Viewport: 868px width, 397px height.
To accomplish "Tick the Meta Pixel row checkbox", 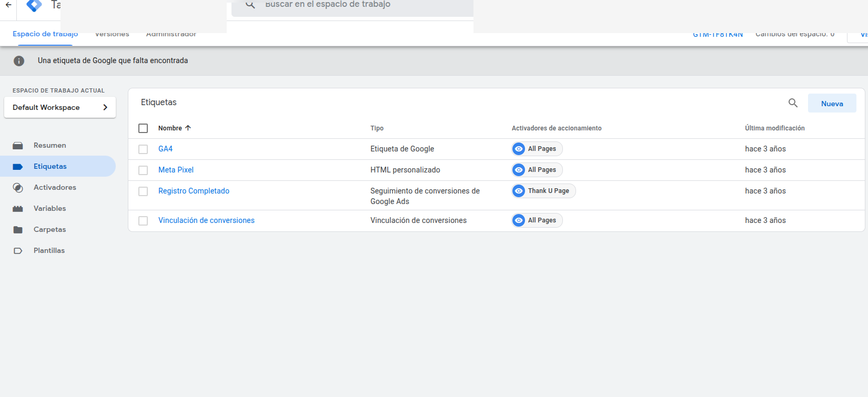I will [143, 170].
